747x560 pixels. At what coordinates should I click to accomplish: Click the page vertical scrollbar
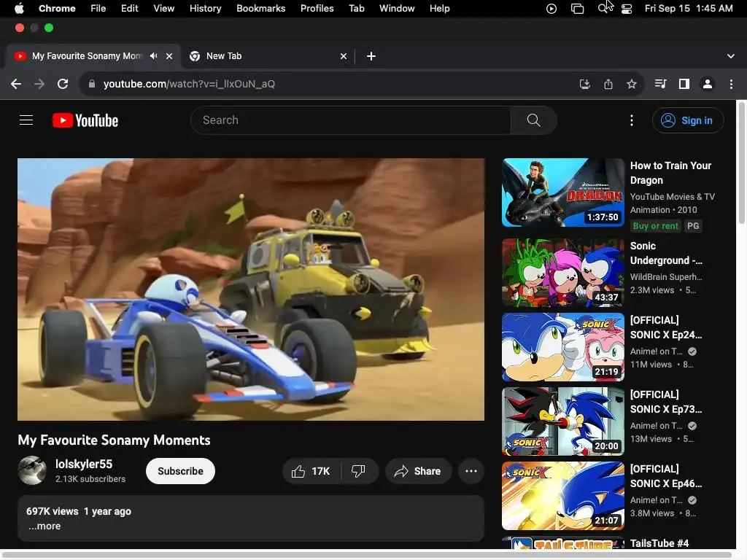pos(742,162)
